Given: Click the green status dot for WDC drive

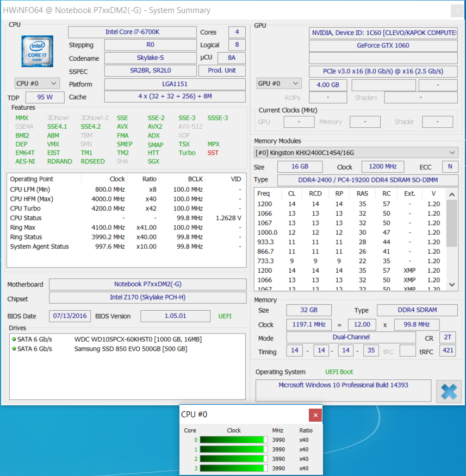Looking at the screenshot, I should (x=14, y=339).
